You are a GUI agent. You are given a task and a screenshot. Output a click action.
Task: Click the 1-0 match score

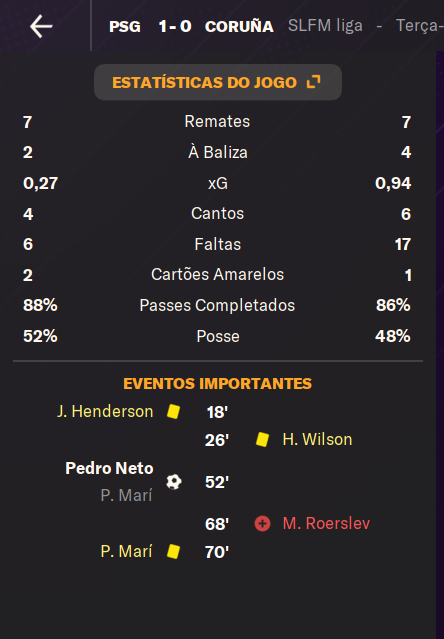(175, 26)
